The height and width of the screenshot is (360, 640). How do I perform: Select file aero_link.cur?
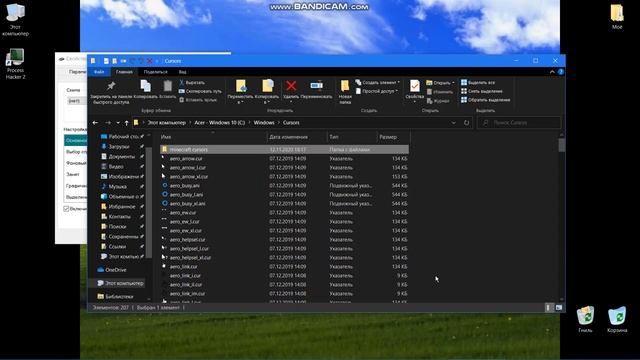coord(284,267)
